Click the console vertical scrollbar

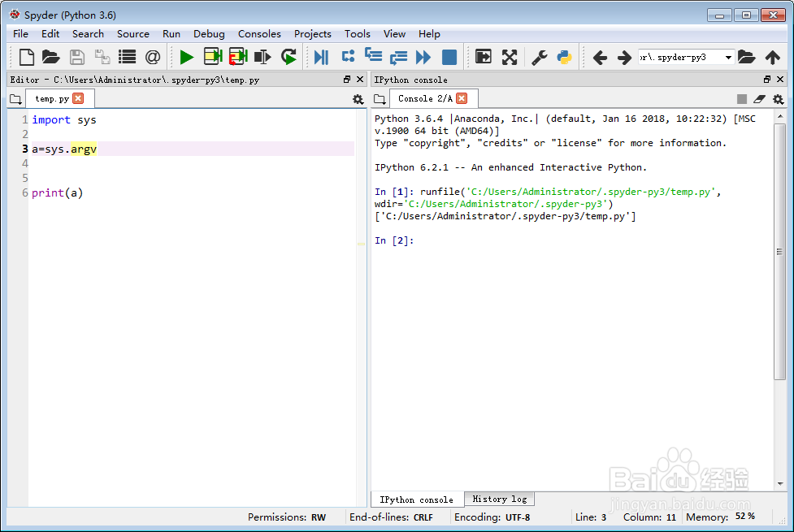(780, 251)
